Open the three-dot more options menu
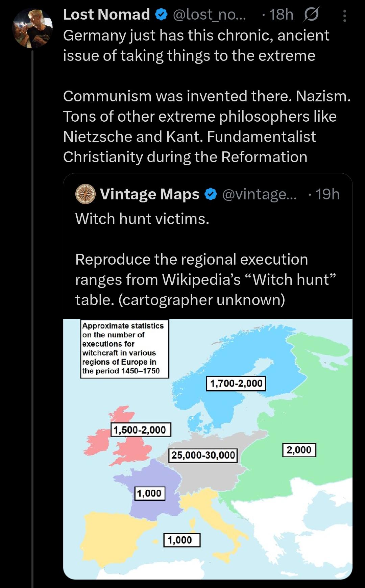This screenshot has height=588, width=365. [344, 16]
